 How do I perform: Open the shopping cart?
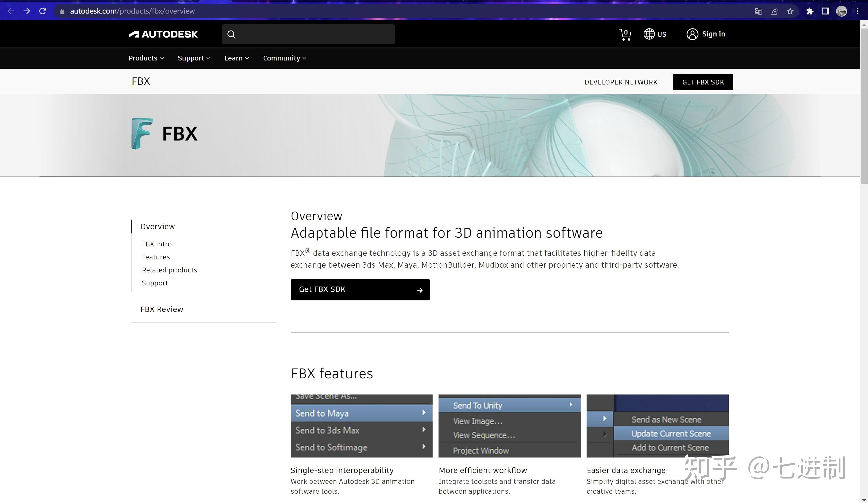click(x=625, y=34)
